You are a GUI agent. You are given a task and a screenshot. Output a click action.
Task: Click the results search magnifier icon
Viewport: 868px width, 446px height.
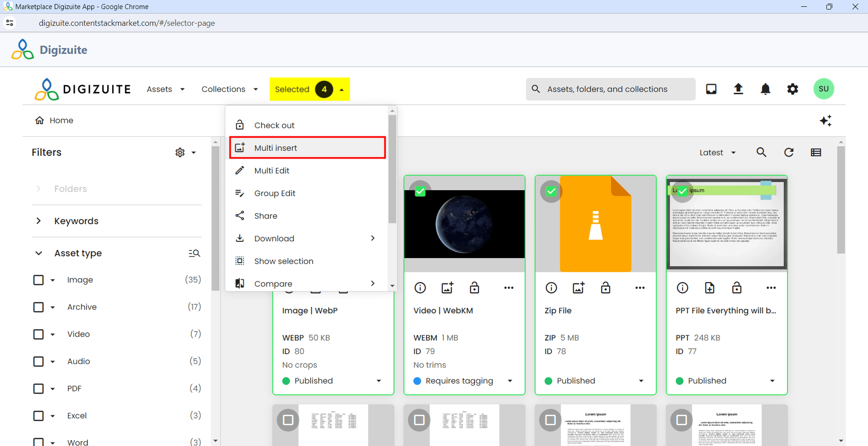[x=762, y=153]
